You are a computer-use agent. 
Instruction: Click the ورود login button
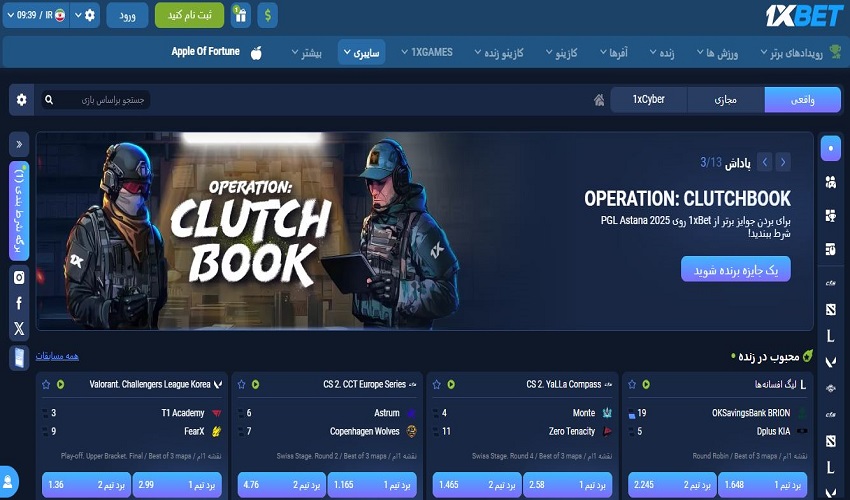(x=127, y=15)
